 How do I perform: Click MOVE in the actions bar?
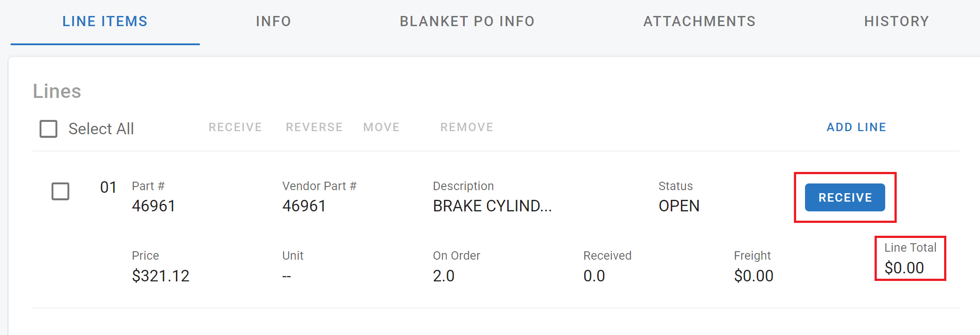(381, 127)
